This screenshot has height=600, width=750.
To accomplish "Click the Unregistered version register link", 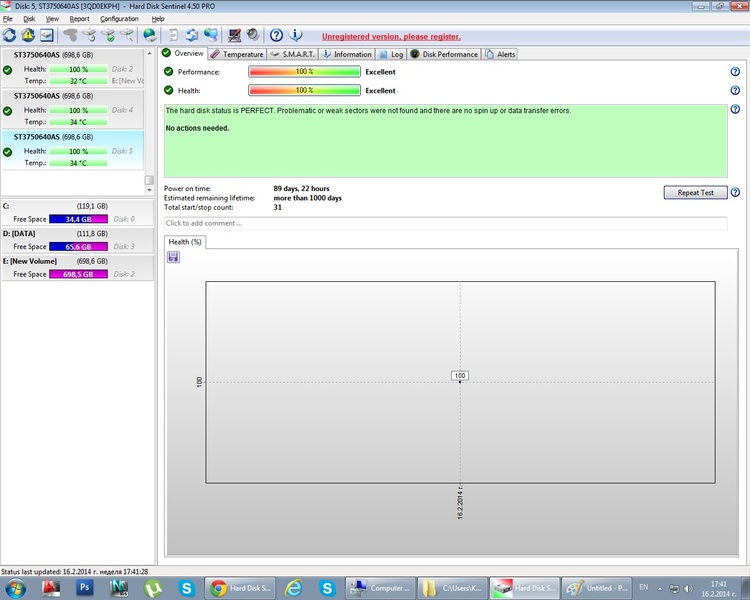I will coord(391,37).
